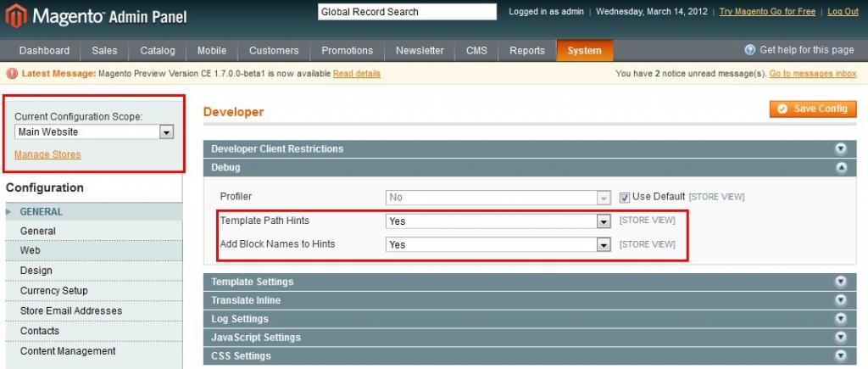
Task: Toggle Use Default checkbox for Profiler
Action: coord(625,198)
